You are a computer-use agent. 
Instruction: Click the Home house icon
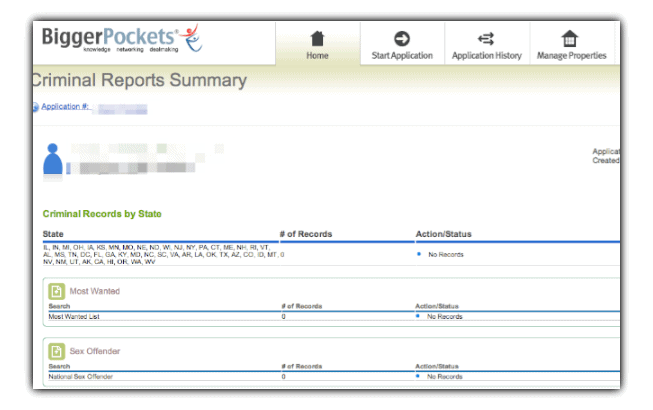(x=317, y=39)
